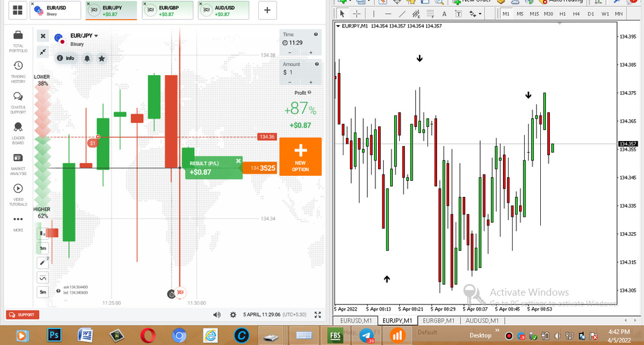Switch chart to M15 timeframe
Screen dimensions: 644x345
click(x=534, y=13)
